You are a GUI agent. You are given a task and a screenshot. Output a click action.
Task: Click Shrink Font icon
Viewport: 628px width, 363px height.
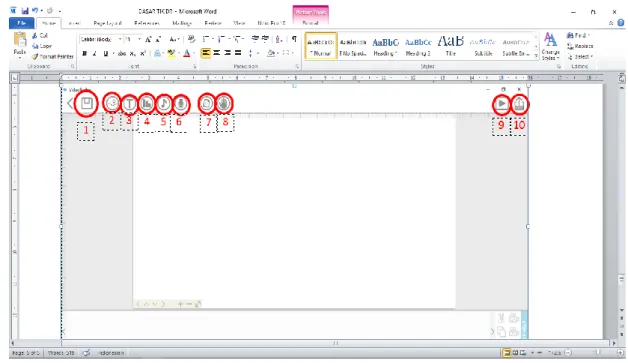pyautogui.click(x=158, y=39)
